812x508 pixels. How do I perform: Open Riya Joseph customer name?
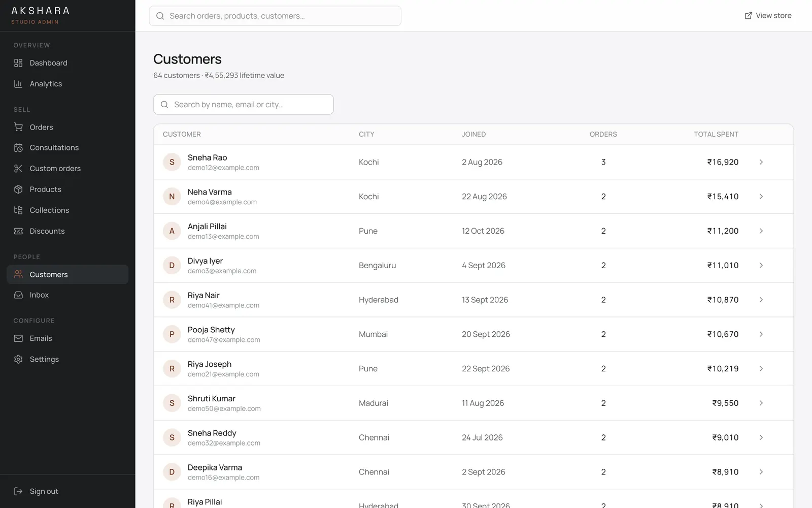tap(210, 364)
